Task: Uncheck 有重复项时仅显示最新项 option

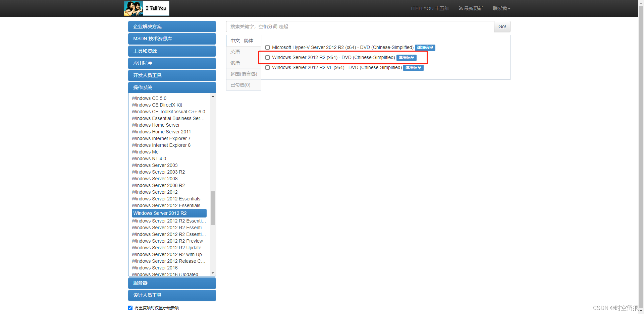Action: pos(130,308)
